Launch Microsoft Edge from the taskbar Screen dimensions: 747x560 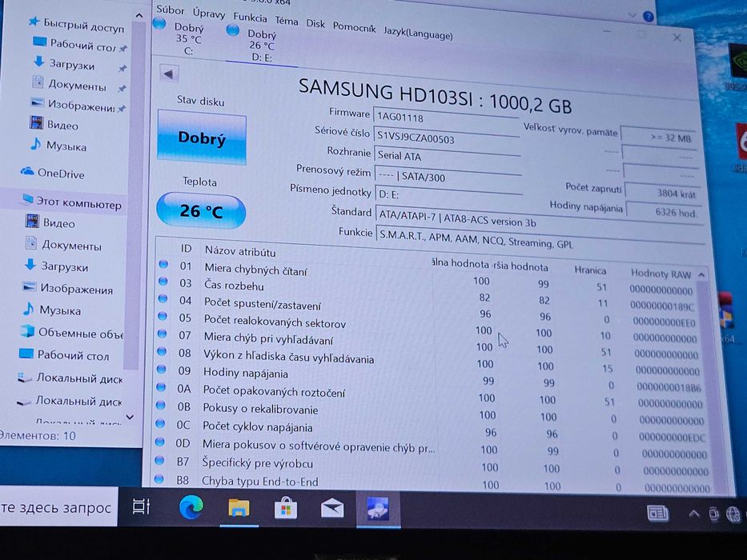pos(191,508)
